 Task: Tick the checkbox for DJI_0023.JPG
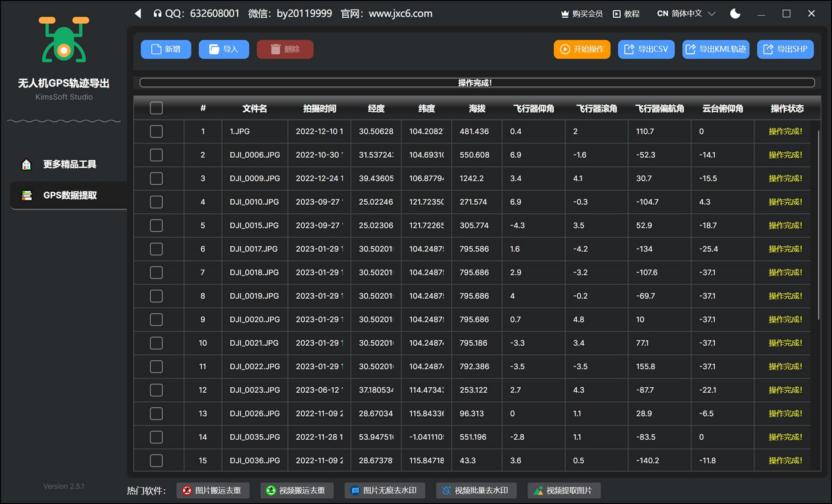click(156, 390)
